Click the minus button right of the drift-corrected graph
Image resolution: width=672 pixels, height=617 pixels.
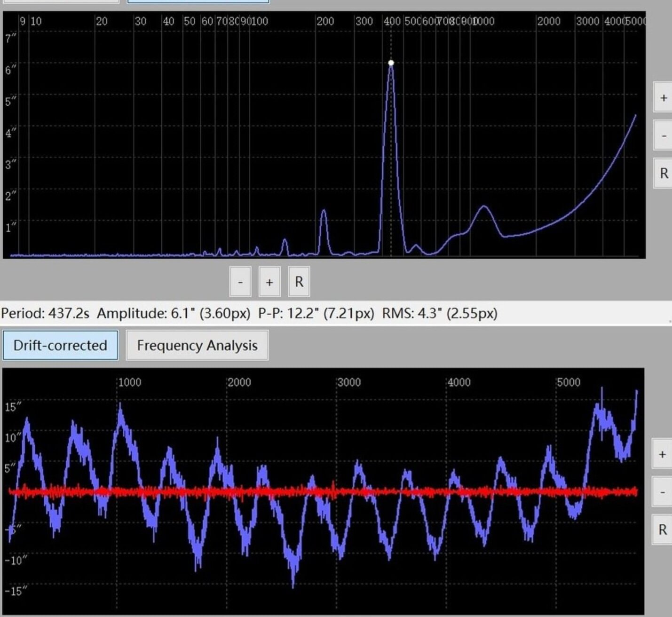[662, 492]
